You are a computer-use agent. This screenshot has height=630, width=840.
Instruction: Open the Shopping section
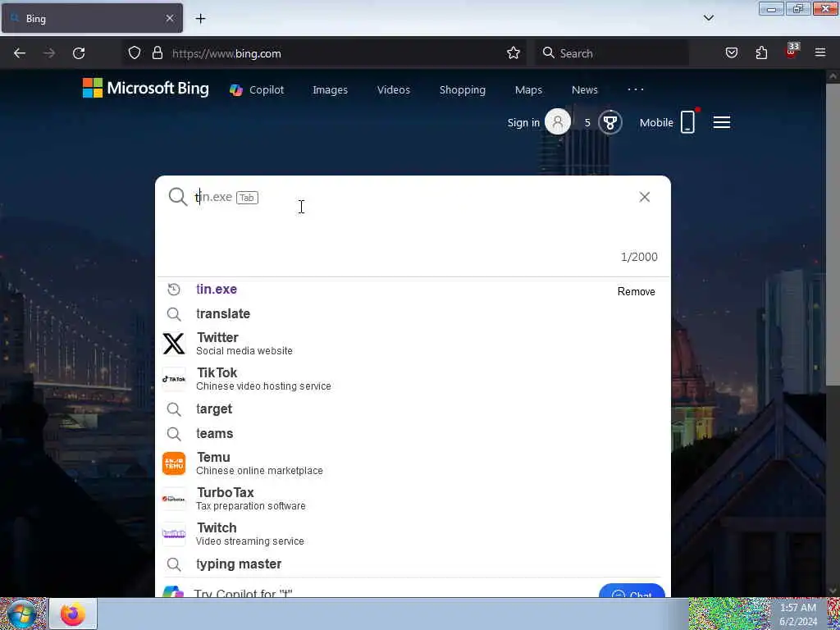coord(463,90)
